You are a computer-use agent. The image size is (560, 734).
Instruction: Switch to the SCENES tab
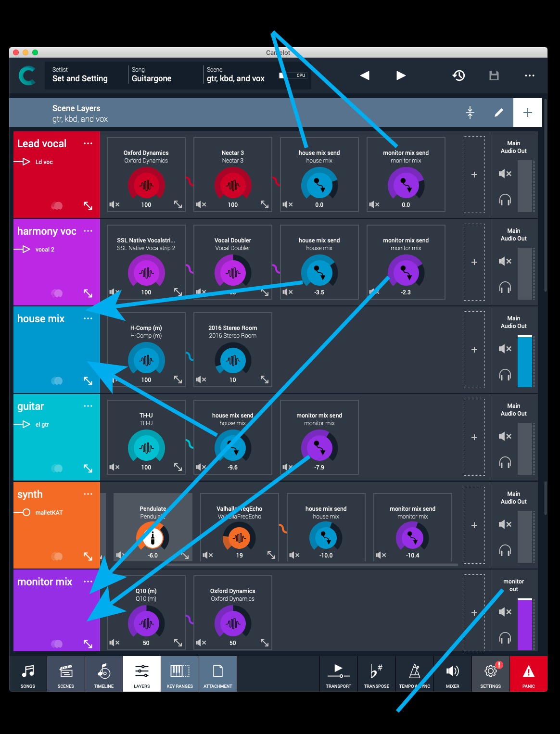pos(65,673)
